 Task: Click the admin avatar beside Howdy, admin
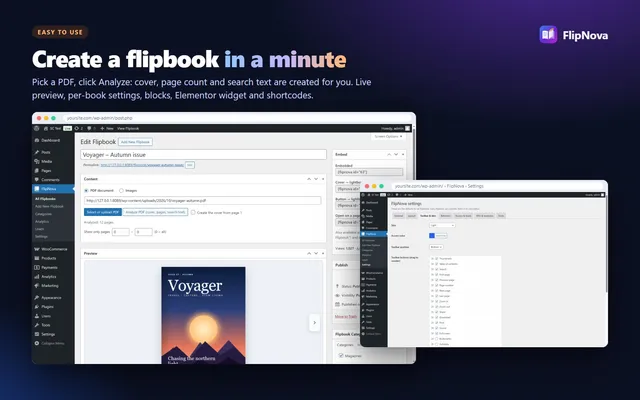pos(407,128)
